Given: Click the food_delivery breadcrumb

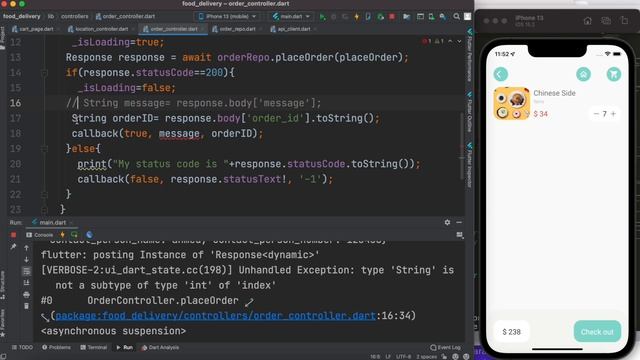Looking at the screenshot, I should [x=22, y=17].
